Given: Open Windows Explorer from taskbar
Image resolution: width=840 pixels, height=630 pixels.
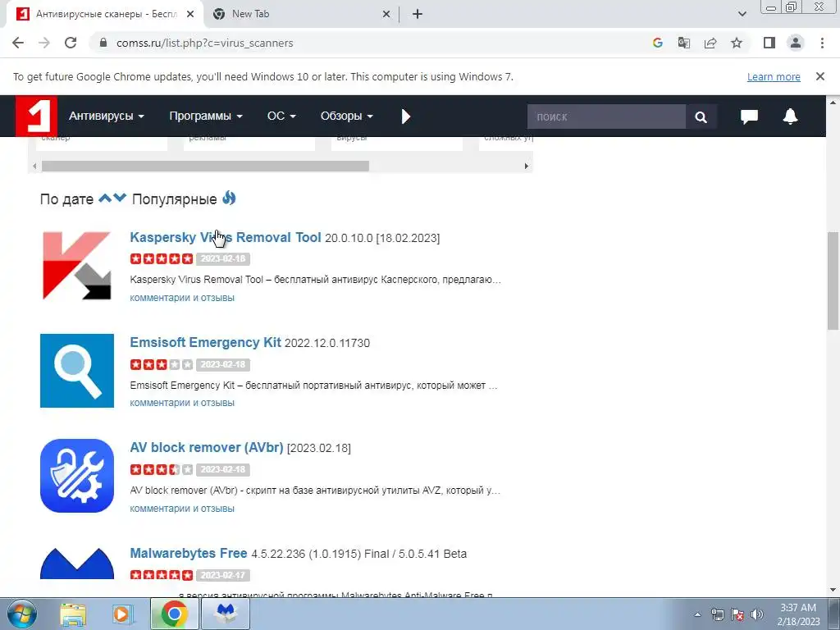Looking at the screenshot, I should tap(73, 614).
